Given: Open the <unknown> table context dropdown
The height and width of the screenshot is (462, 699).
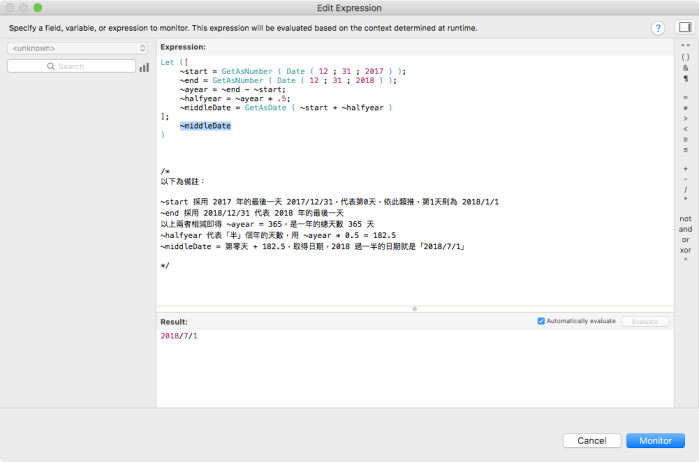Looking at the screenshot, I should [x=78, y=47].
